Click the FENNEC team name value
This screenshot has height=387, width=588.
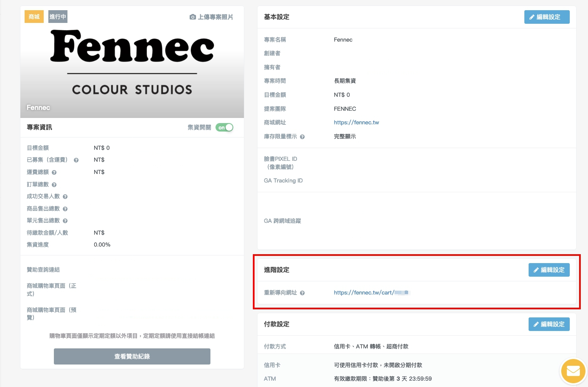click(x=345, y=109)
